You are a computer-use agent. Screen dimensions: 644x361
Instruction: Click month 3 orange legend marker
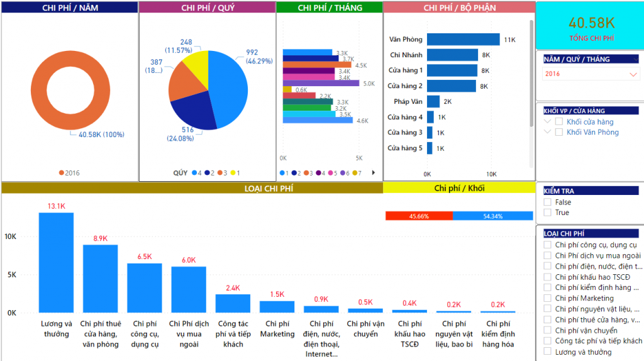pyautogui.click(x=306, y=174)
